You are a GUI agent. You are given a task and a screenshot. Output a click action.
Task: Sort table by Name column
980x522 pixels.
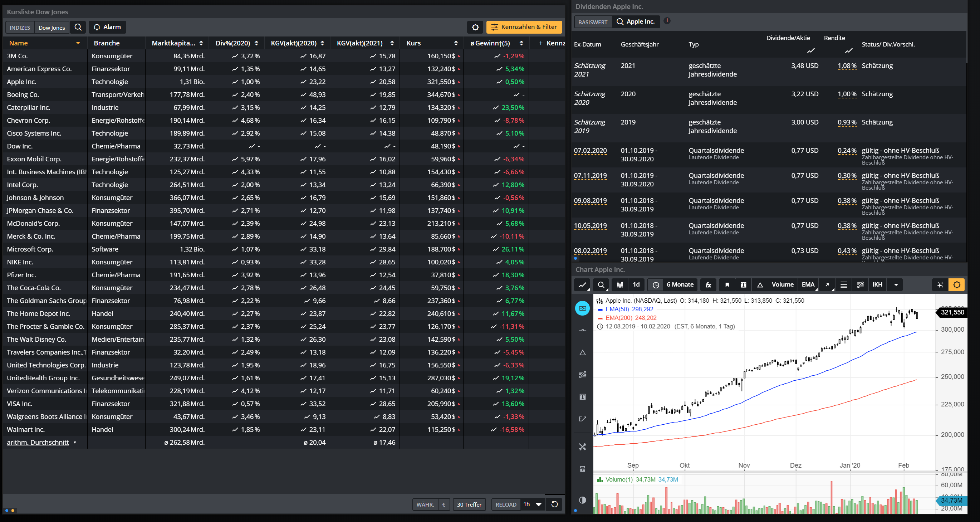click(44, 43)
